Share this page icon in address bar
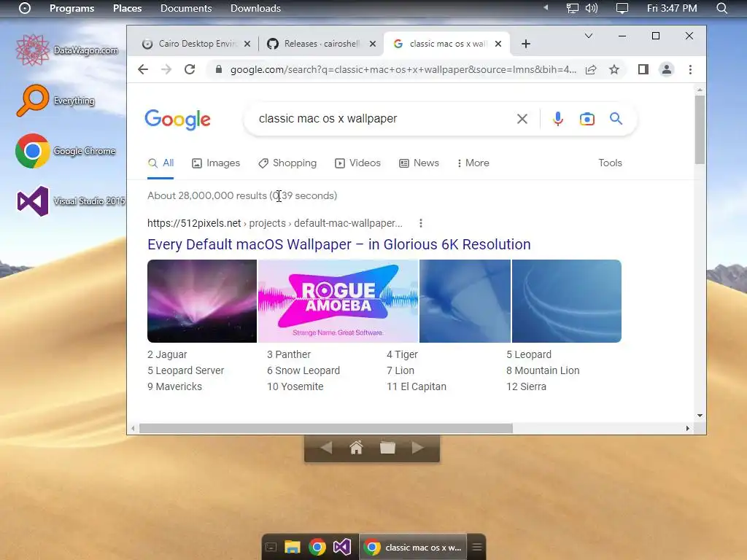Image resolution: width=747 pixels, height=560 pixels. [x=591, y=69]
